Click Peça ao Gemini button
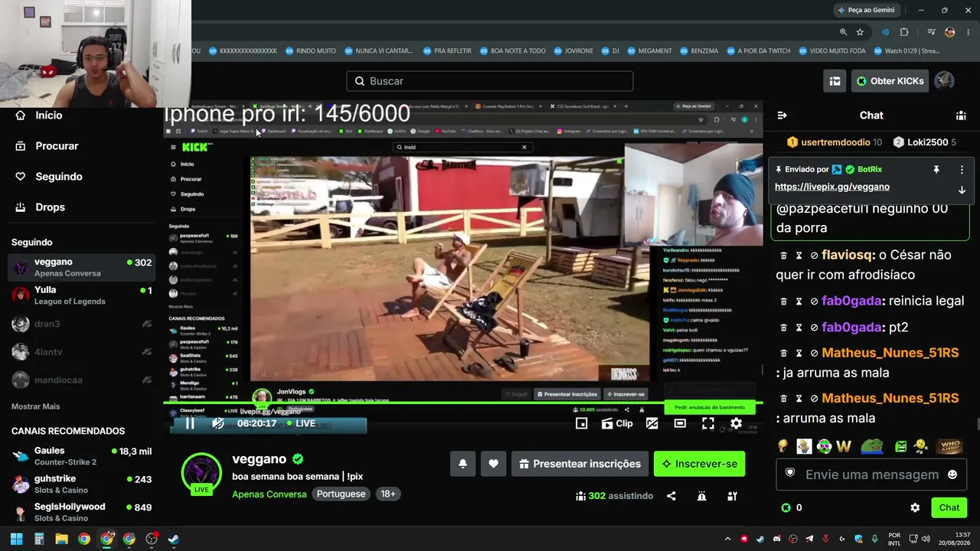Image resolution: width=980 pixels, height=551 pixels. tap(867, 10)
